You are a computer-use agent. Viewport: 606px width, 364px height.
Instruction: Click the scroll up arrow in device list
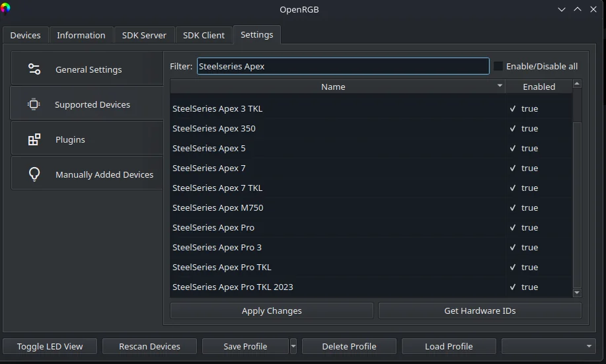click(x=577, y=85)
